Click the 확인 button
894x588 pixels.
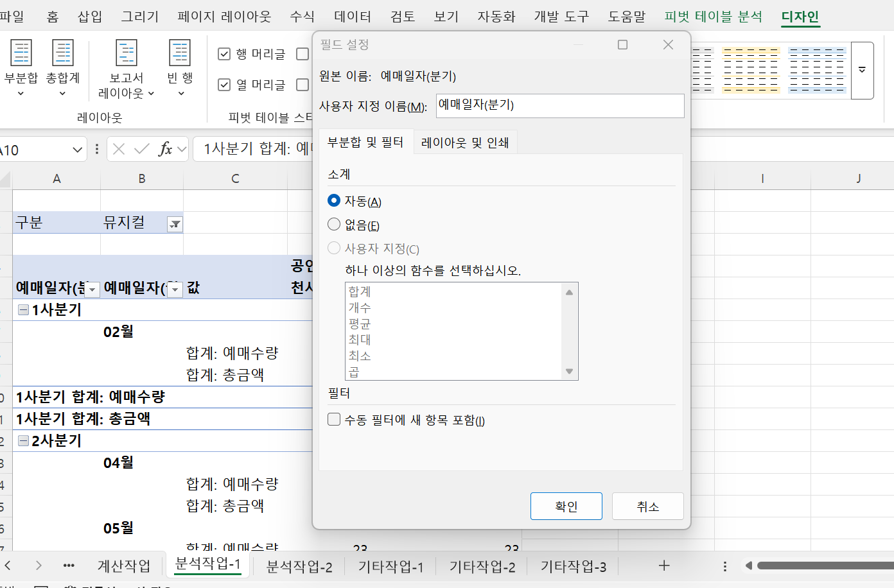click(x=566, y=506)
